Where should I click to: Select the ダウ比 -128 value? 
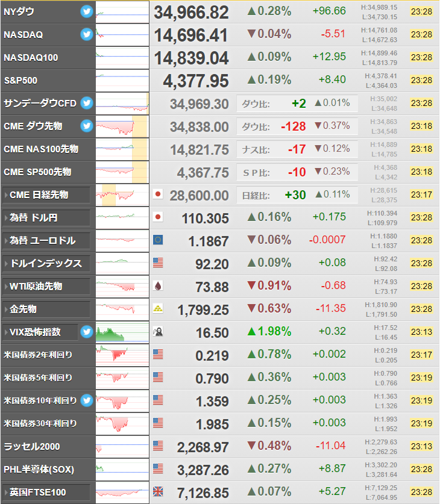point(294,126)
